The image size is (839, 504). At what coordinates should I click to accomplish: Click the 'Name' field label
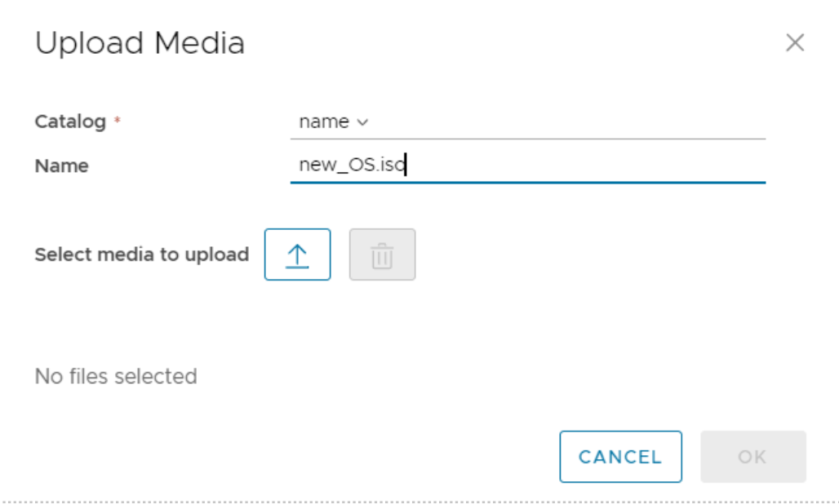61,166
